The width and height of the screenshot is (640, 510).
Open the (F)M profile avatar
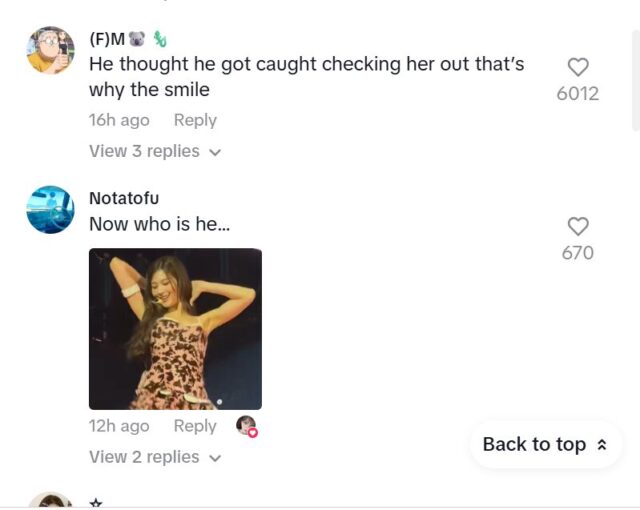tap(50, 50)
